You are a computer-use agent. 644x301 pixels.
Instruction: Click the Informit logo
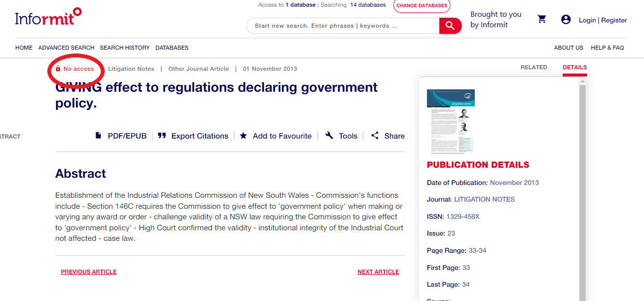[x=48, y=17]
